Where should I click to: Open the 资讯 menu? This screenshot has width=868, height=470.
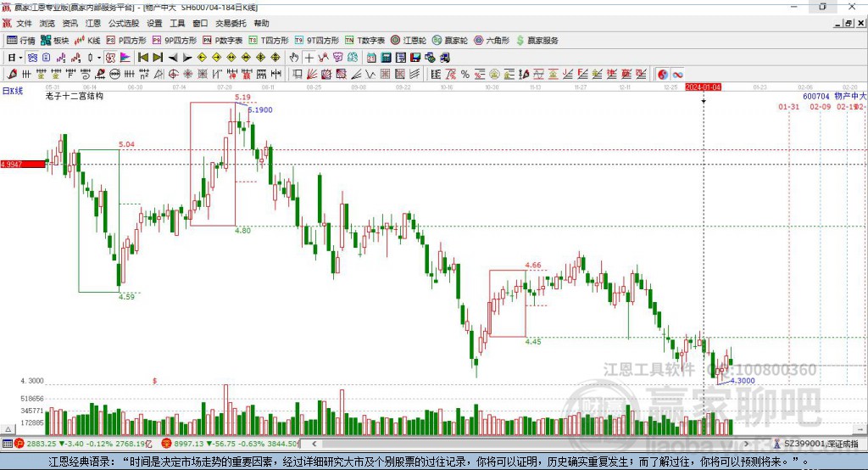pyautogui.click(x=70, y=23)
